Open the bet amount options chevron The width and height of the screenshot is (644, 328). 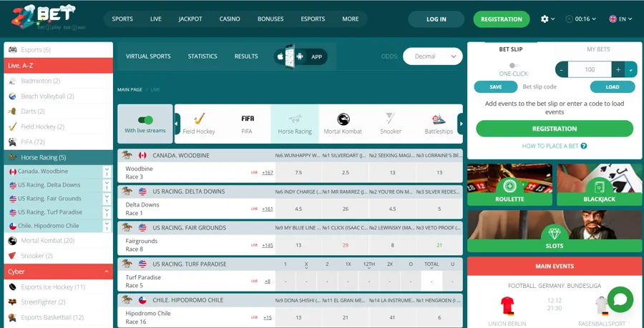click(x=631, y=70)
